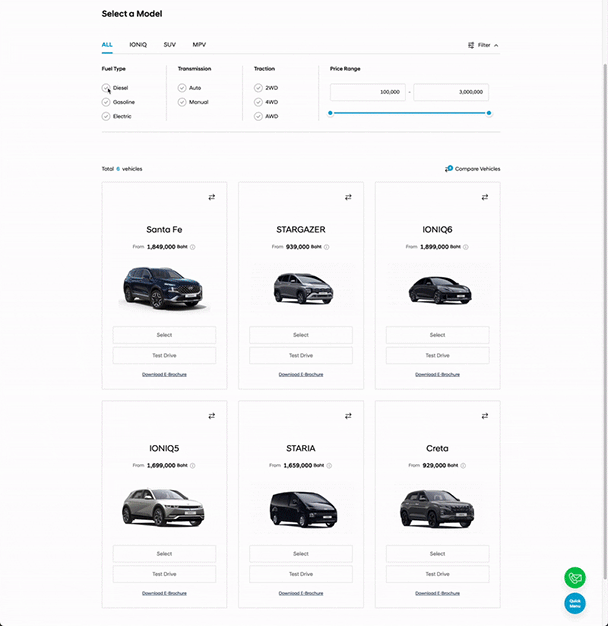
Task: Click info icon beside Santa Fe price
Action: 193,246
